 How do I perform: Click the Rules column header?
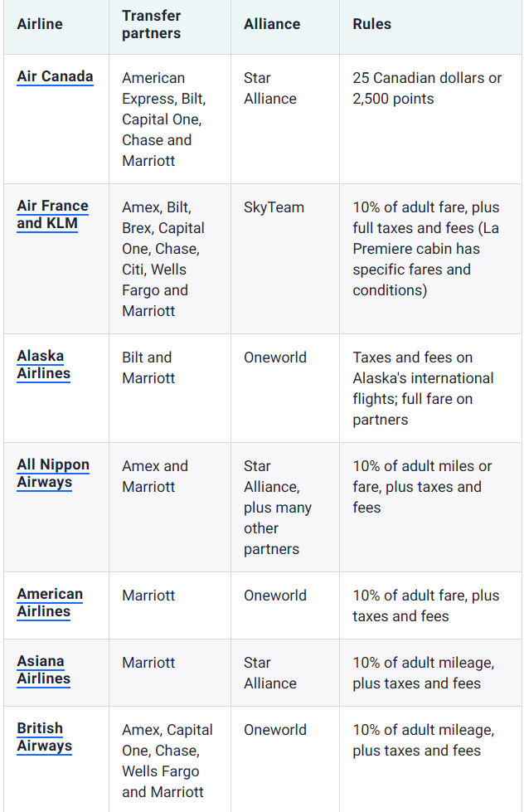pos(371,24)
